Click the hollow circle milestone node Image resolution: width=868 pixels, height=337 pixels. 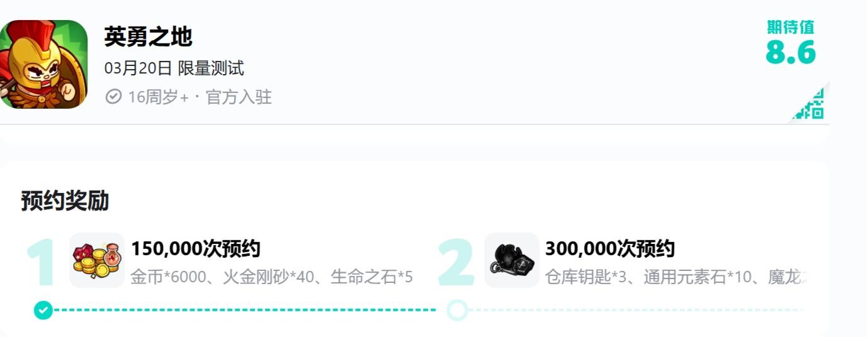(x=457, y=310)
